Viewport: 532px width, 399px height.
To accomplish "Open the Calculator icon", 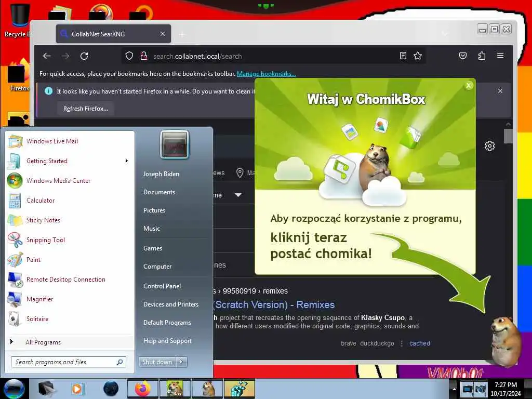I will tap(15, 201).
